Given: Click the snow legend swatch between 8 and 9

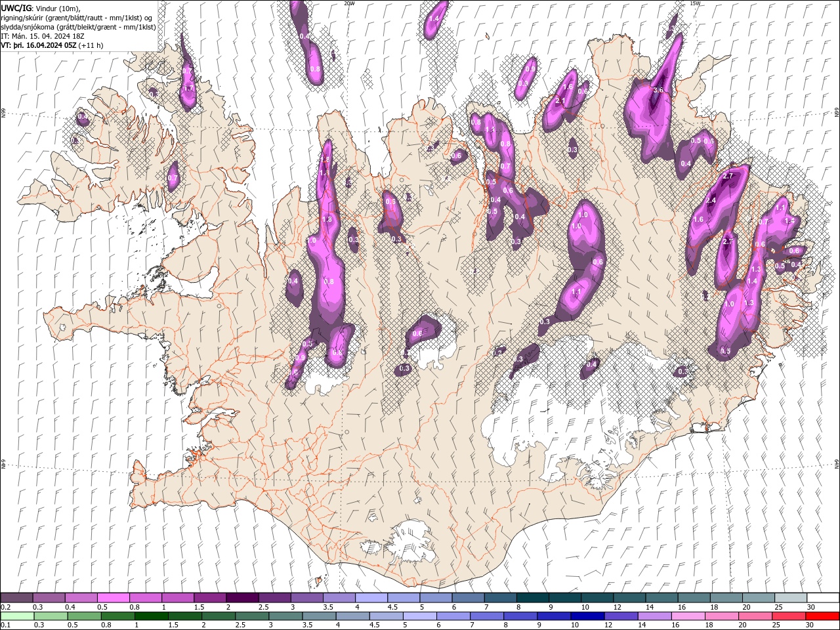Looking at the screenshot, I should [532, 598].
